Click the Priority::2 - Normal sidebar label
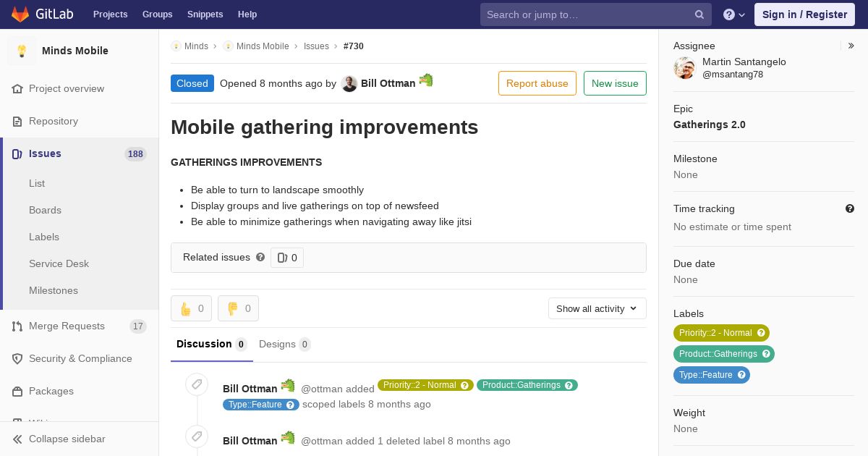The height and width of the screenshot is (456, 868). tap(721, 333)
